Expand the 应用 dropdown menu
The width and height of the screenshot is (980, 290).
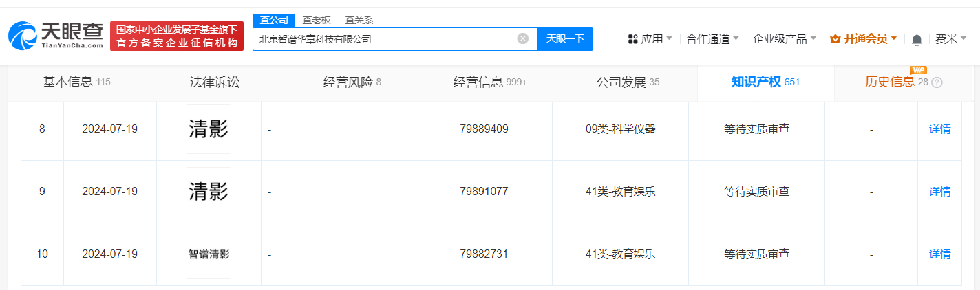(651, 39)
